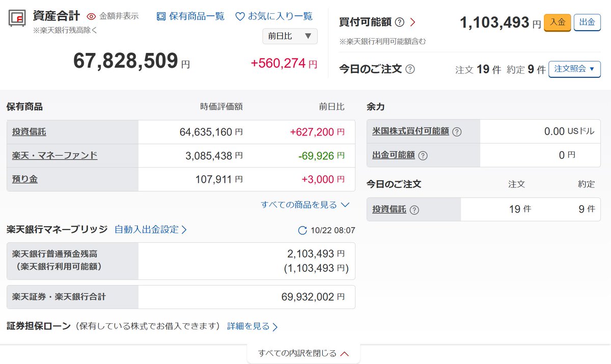611x364 pixels.
Task: Click the safe icon beside 資産合計
Action: click(17, 18)
